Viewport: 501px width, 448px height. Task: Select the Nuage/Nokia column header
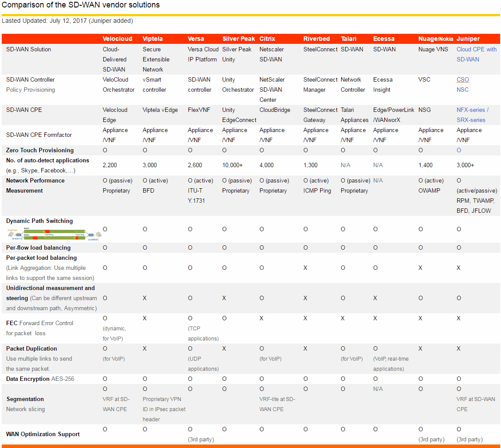point(436,39)
